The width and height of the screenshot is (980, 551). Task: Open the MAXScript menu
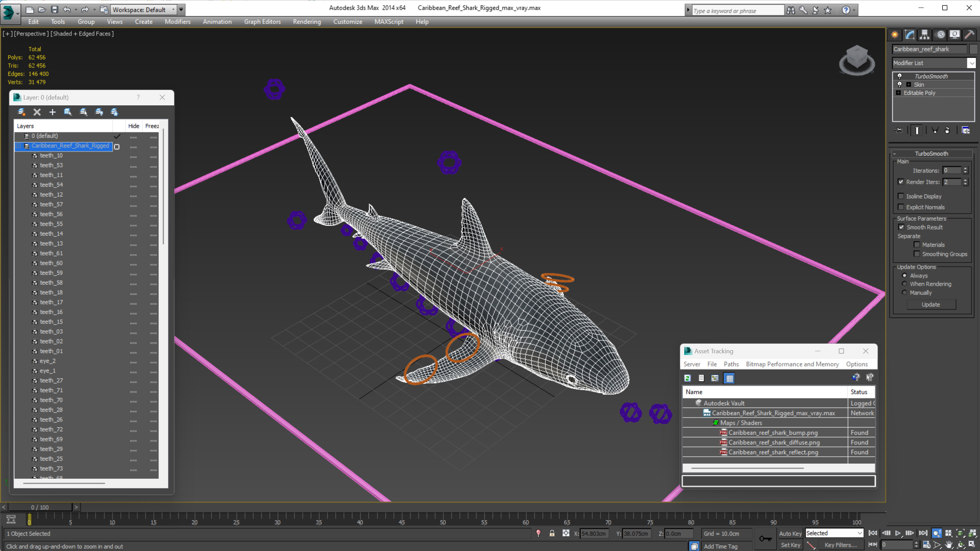point(388,22)
